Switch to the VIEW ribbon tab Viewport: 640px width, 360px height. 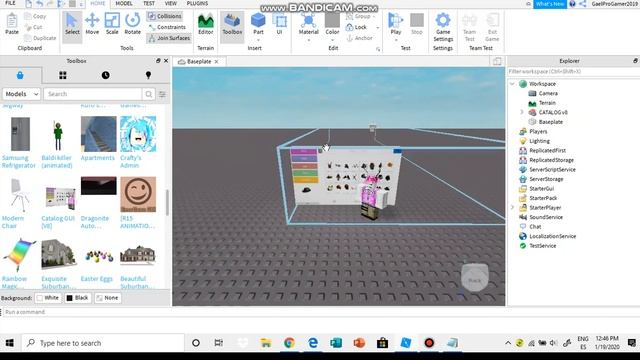(171, 3)
